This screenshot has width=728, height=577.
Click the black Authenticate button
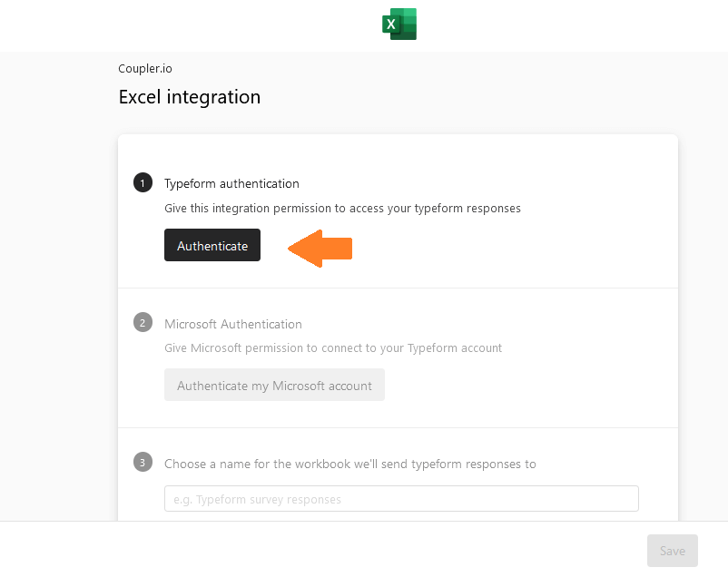coord(212,245)
